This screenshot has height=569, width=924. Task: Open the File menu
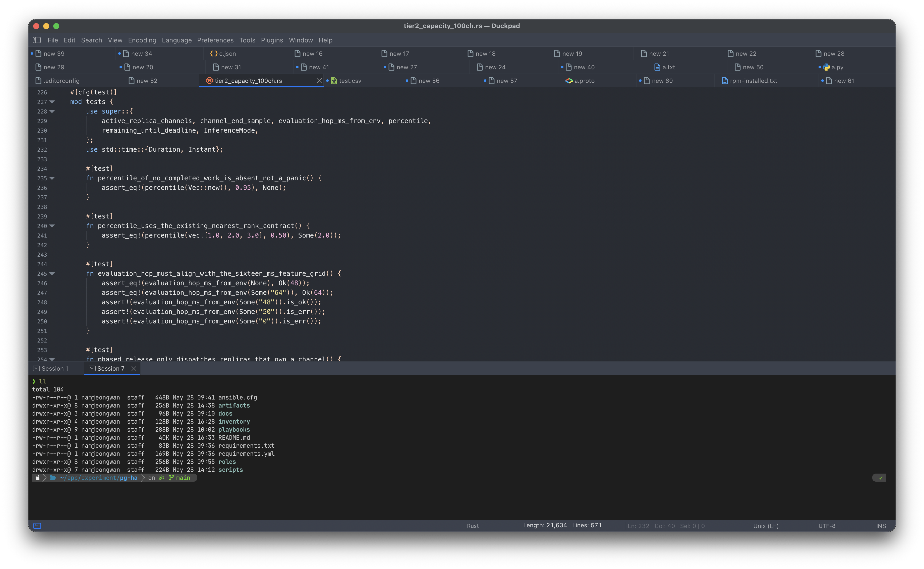point(53,40)
